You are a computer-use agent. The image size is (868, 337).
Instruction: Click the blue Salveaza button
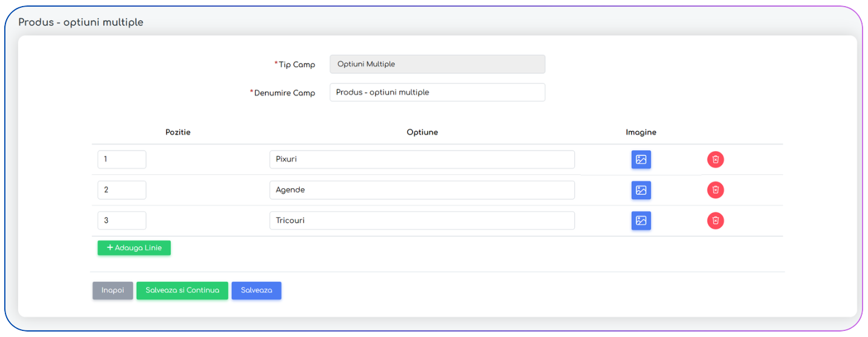(x=256, y=290)
